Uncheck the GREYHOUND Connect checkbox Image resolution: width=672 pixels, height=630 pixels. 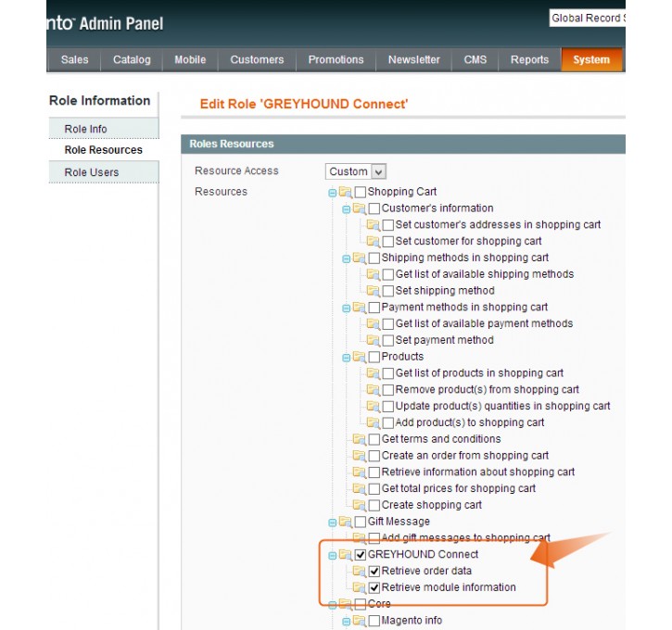click(x=361, y=555)
